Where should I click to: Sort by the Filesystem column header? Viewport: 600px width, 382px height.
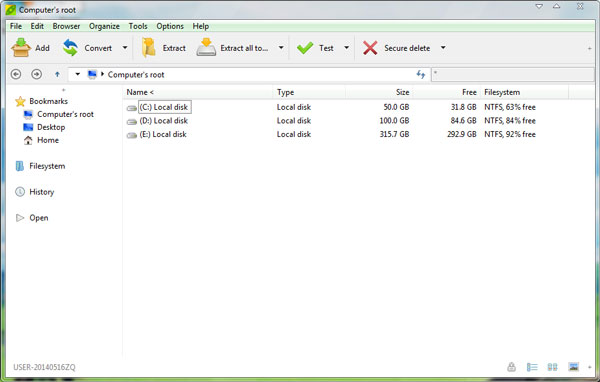click(524, 92)
